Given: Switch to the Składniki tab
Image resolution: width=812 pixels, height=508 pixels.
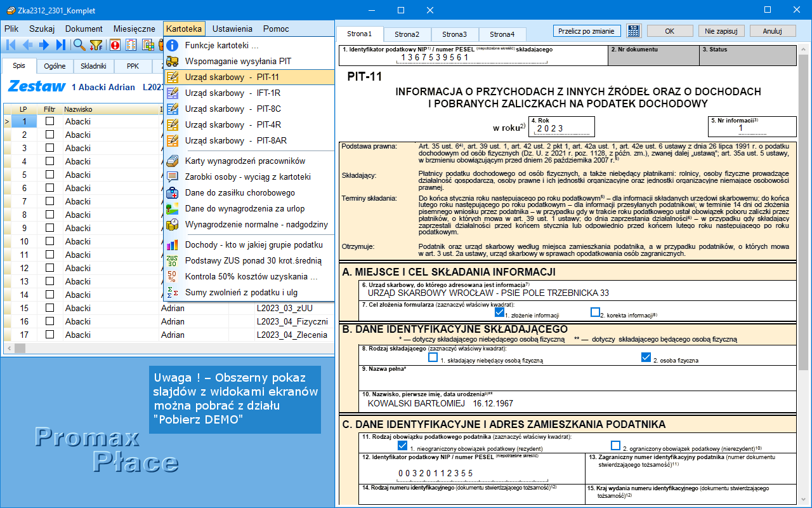Looking at the screenshot, I should point(94,65).
